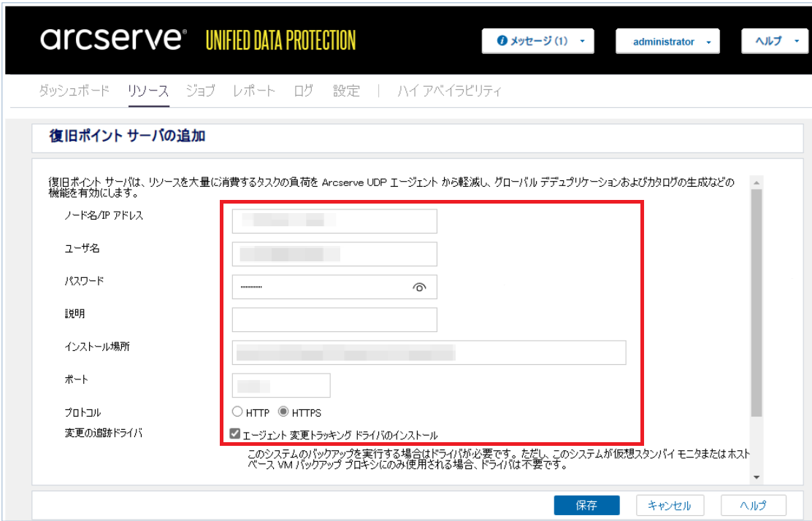This screenshot has width=812, height=521.
Task: Click the インストール場所 input field
Action: [x=429, y=352]
